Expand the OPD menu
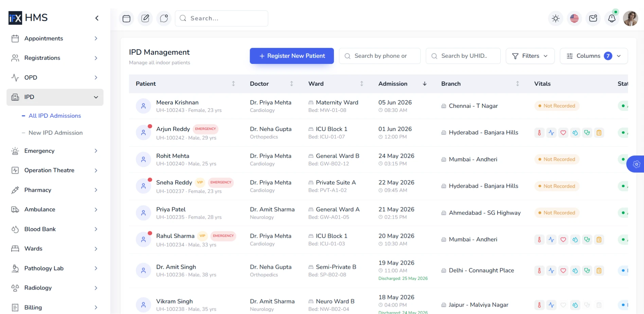Screen dimensions: 644x314 coord(55,78)
